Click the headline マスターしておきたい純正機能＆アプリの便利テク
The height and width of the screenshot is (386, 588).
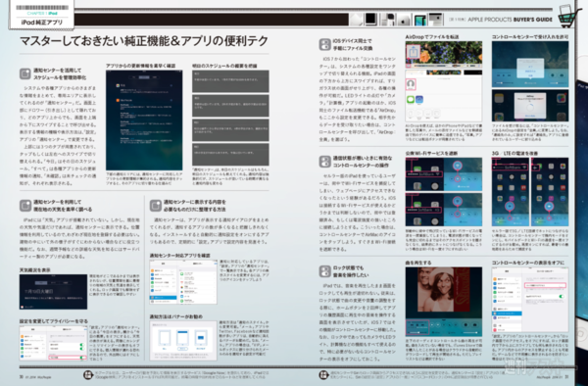tap(144, 40)
